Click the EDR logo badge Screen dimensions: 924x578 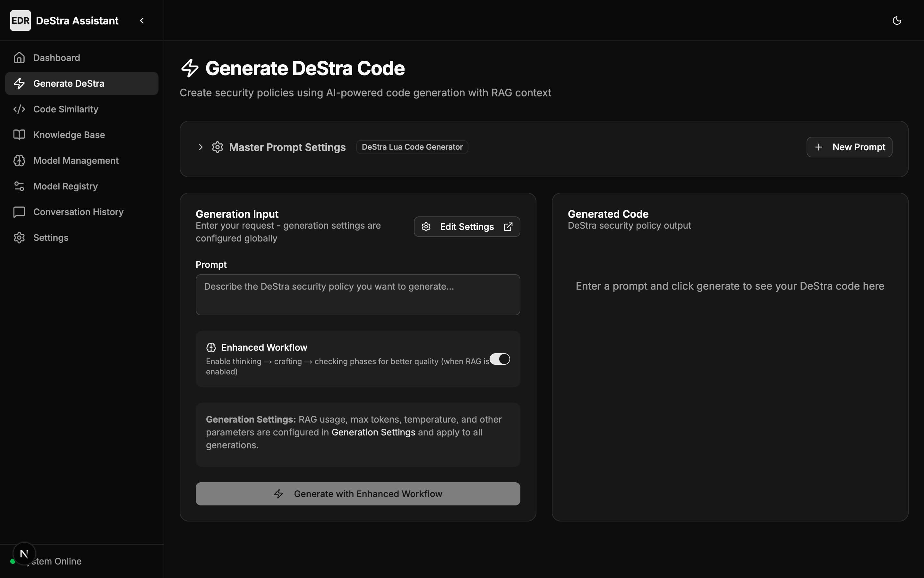click(x=20, y=21)
